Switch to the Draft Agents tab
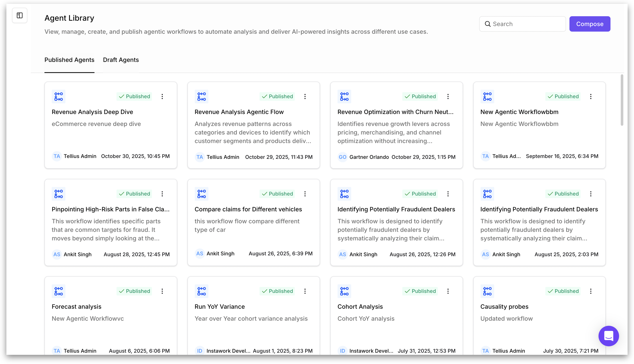Viewport: 634px width, 364px height. tap(121, 60)
